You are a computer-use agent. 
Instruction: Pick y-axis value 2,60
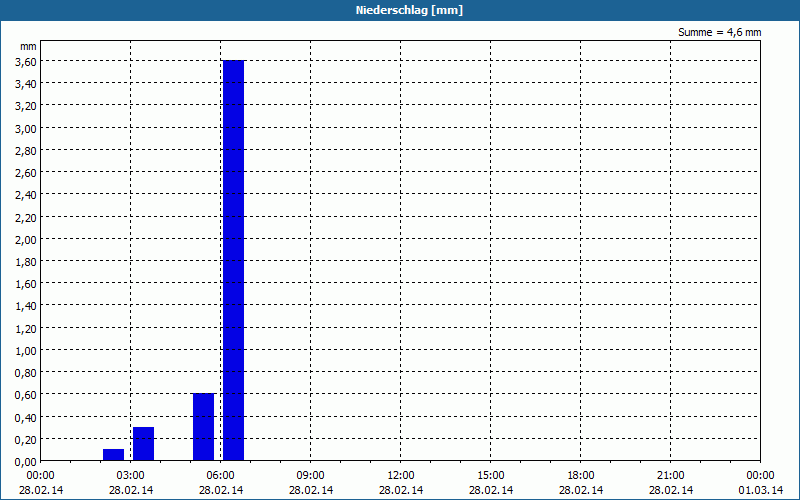[26, 172]
